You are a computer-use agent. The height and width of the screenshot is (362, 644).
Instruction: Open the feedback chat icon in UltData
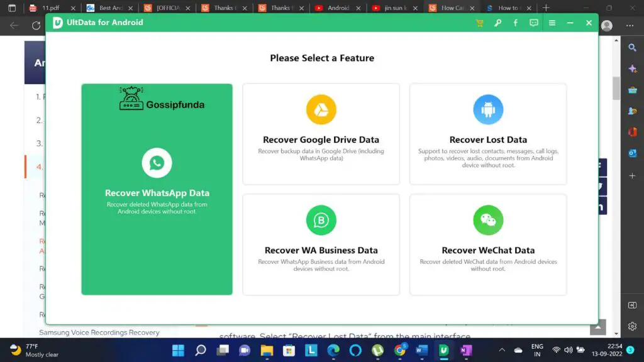click(533, 23)
